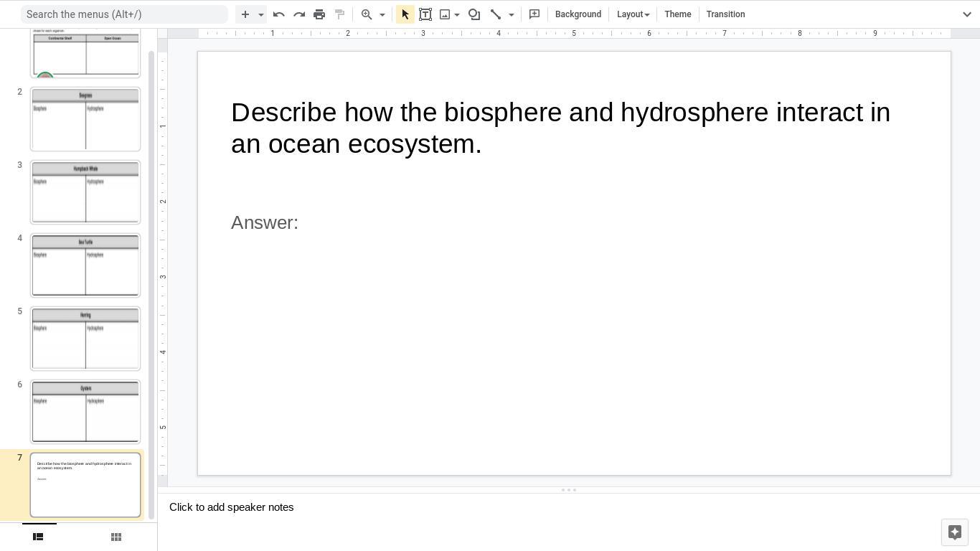Switch to filmstrip view
The image size is (980, 551).
coord(39,537)
